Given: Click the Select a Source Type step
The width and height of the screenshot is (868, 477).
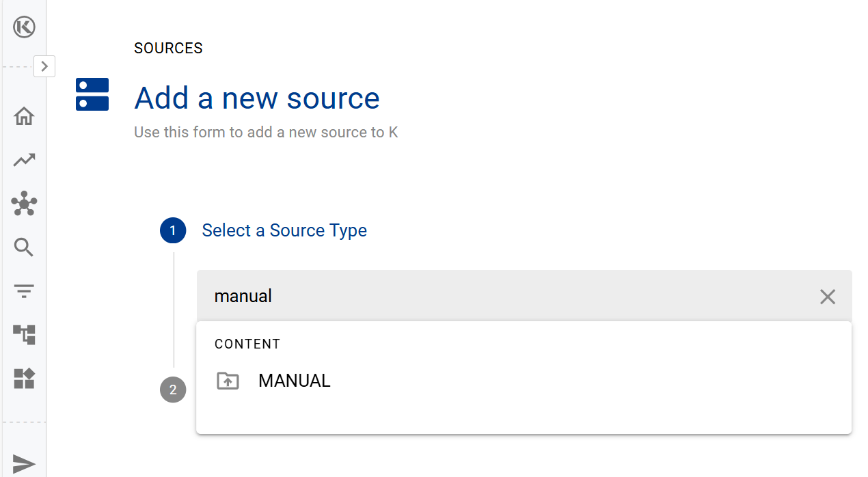Looking at the screenshot, I should (284, 231).
